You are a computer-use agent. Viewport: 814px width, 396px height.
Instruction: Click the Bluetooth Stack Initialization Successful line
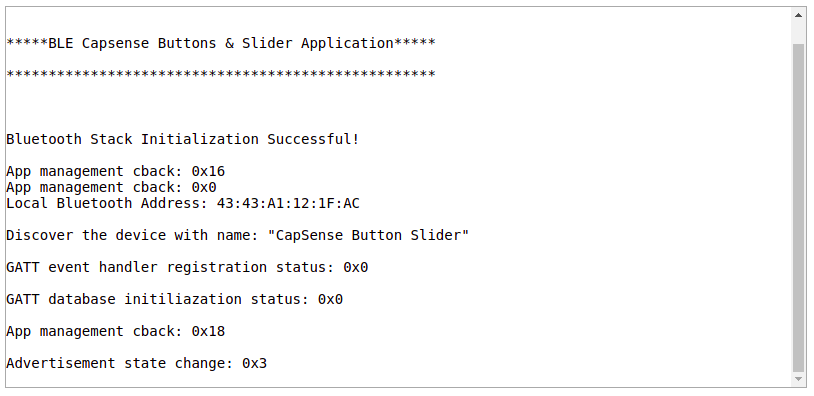pos(183,139)
